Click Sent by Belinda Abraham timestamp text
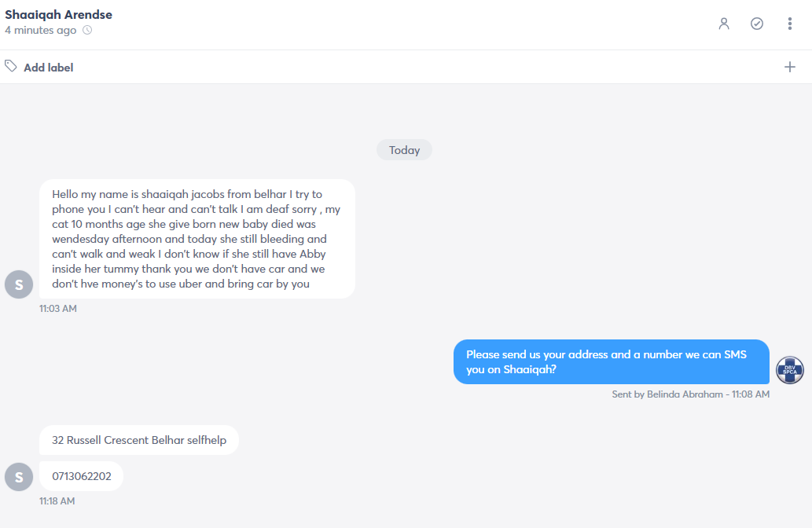Image resolution: width=812 pixels, height=528 pixels. click(x=691, y=394)
